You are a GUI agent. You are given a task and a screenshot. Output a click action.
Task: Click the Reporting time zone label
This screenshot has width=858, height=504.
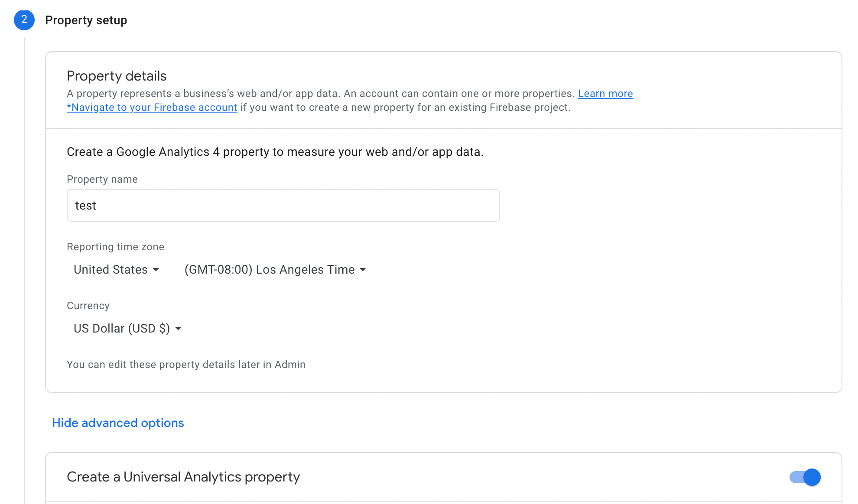(116, 247)
